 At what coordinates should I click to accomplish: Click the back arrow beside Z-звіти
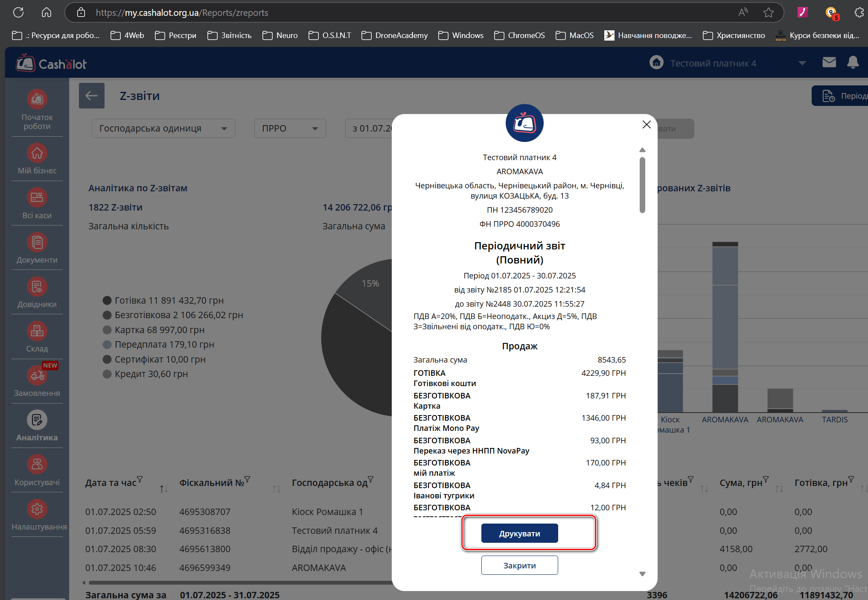[x=91, y=96]
